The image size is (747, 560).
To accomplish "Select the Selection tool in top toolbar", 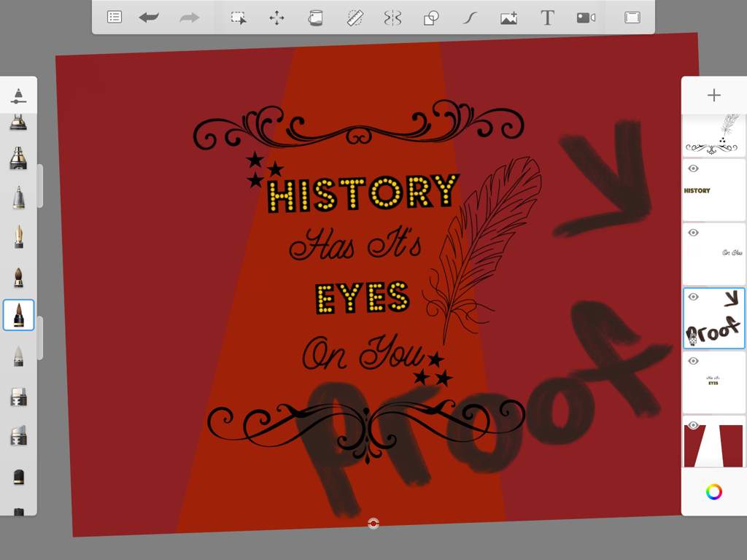I will click(239, 17).
